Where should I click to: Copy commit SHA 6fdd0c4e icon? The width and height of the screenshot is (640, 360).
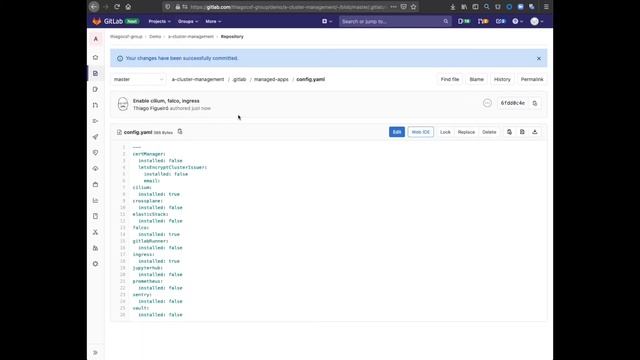(x=535, y=103)
